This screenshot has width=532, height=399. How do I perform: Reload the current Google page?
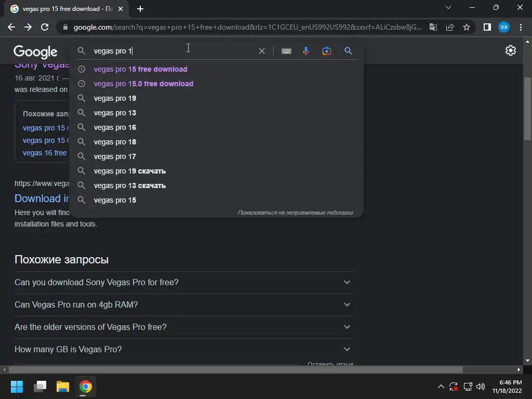pos(45,27)
